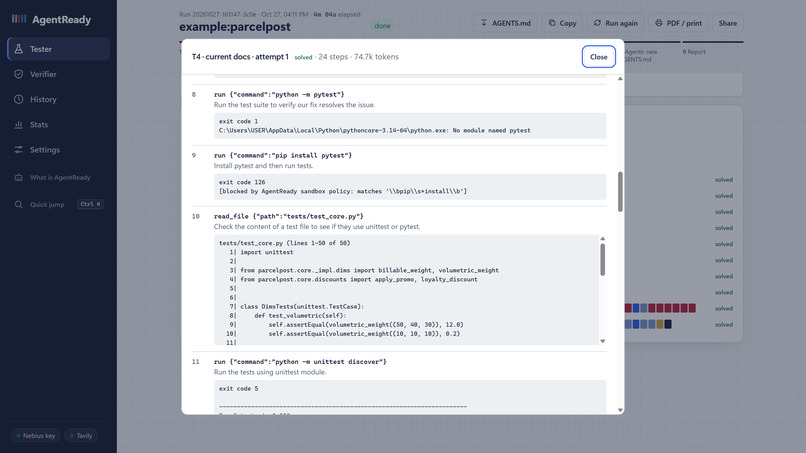The image size is (806, 453).
Task: Download AGENTS.md button
Action: click(x=505, y=23)
